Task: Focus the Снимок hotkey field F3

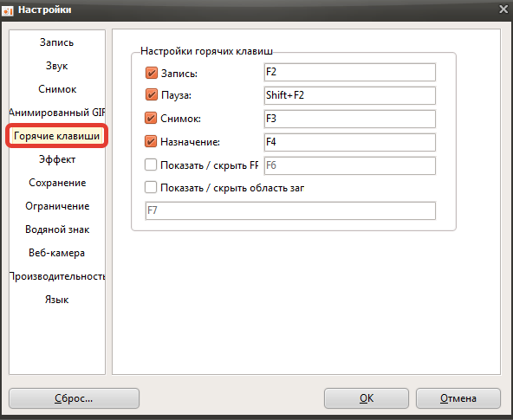Action: click(x=350, y=119)
